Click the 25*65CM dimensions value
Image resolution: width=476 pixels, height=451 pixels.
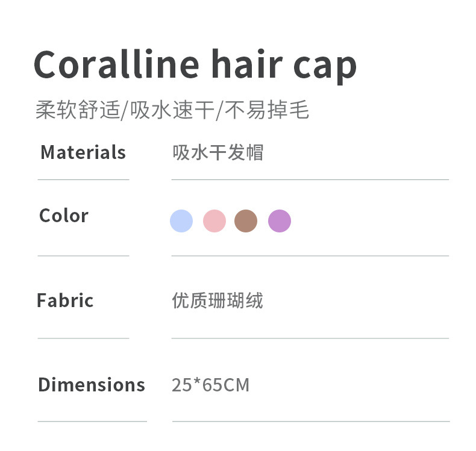click(x=210, y=385)
